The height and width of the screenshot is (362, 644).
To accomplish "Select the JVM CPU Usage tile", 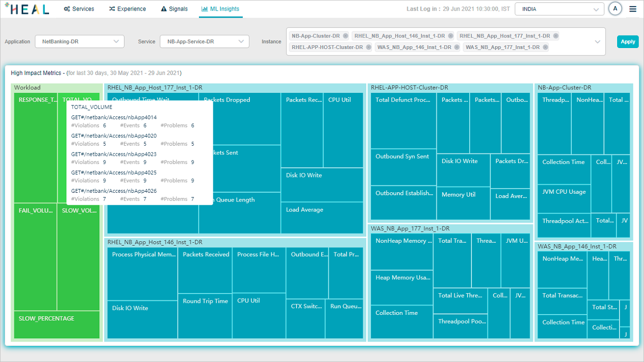I will [564, 199].
